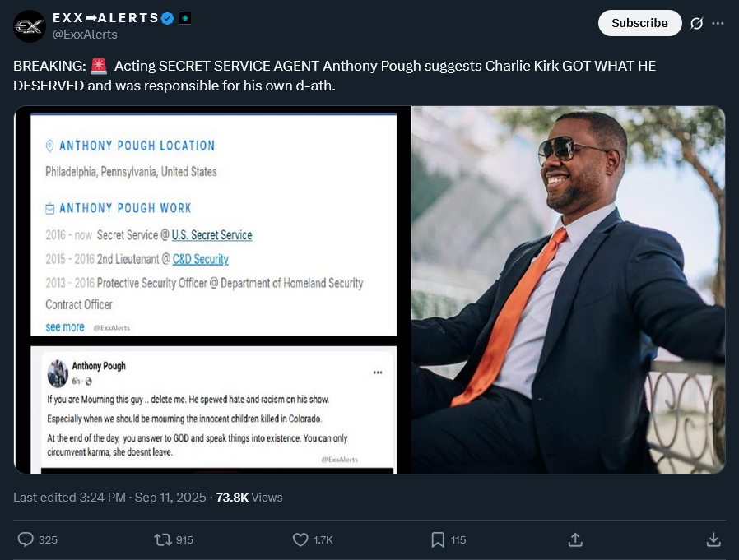Viewport: 739px width, 560px height.
Task: Open the ExxAlerts profile avatar
Action: [x=30, y=26]
